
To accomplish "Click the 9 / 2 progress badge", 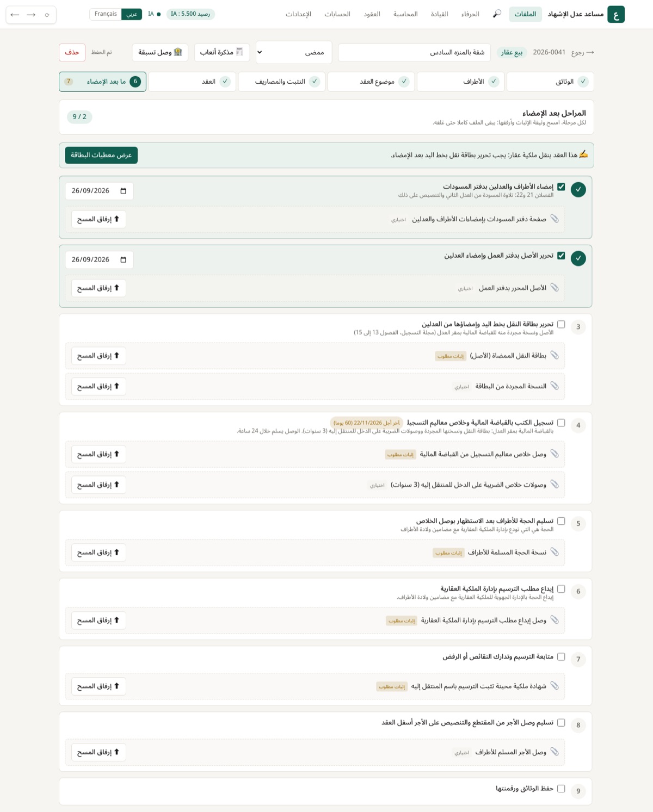I will 79,117.
